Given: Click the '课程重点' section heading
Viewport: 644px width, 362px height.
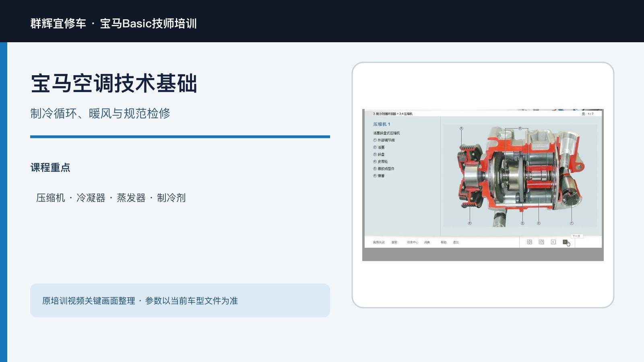Looking at the screenshot, I should tap(50, 168).
